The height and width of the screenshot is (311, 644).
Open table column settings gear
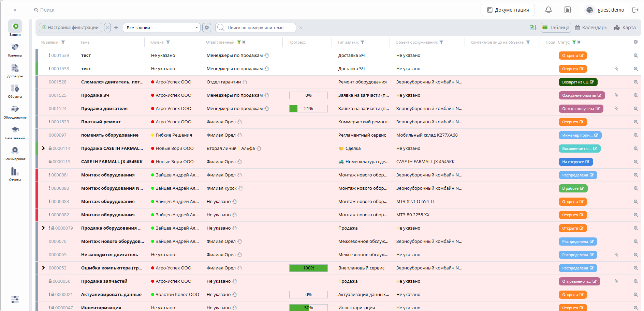point(636,42)
